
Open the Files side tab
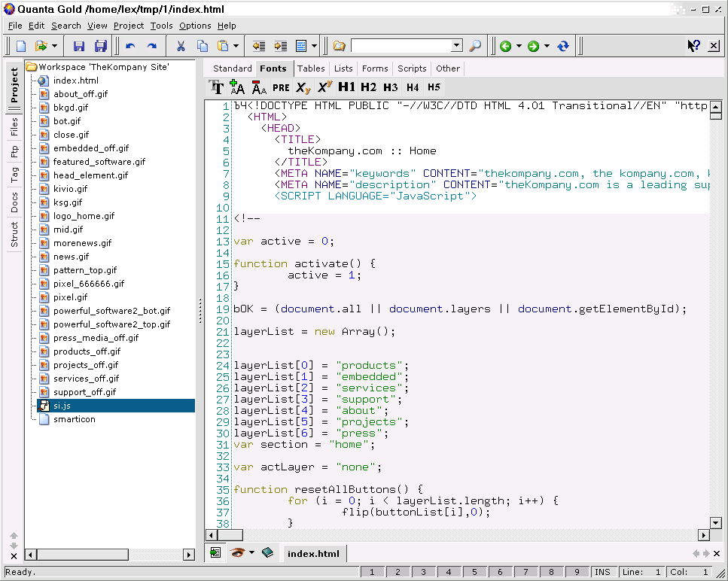[14, 127]
